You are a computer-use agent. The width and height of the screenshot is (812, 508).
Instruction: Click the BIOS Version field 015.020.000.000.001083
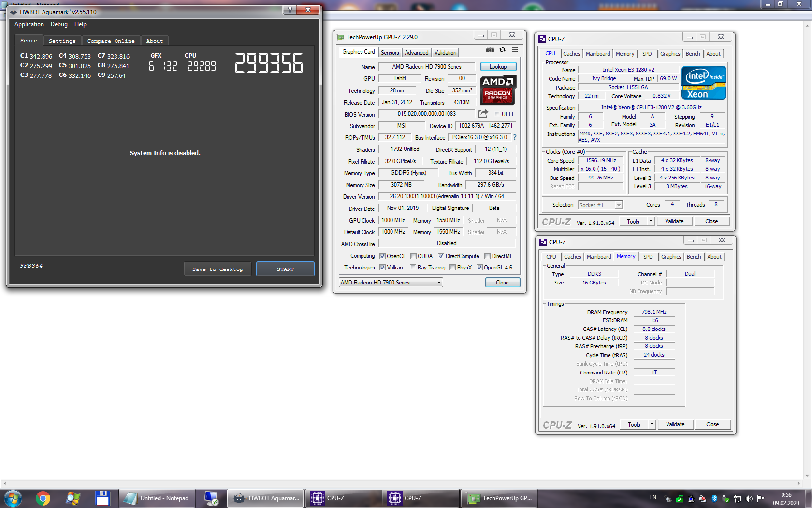click(427, 114)
